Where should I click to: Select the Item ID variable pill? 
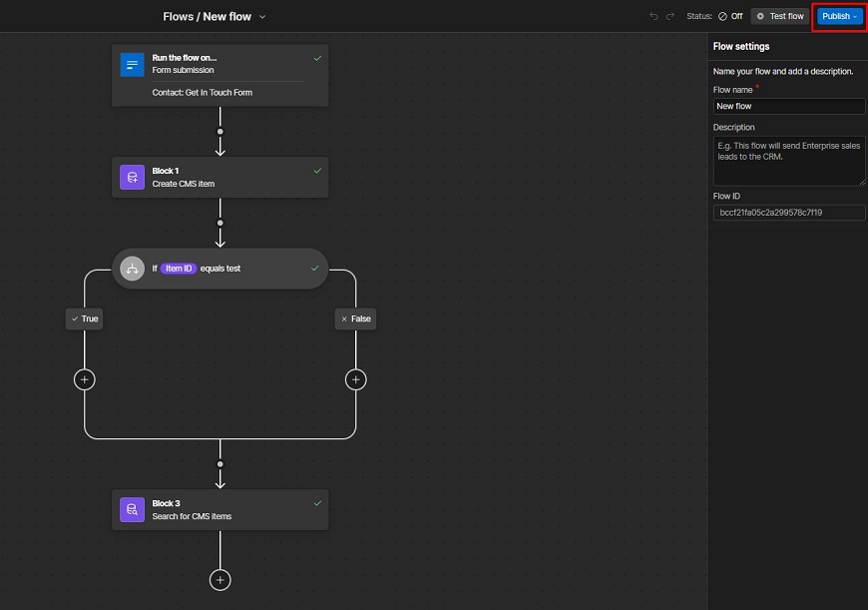coord(178,268)
